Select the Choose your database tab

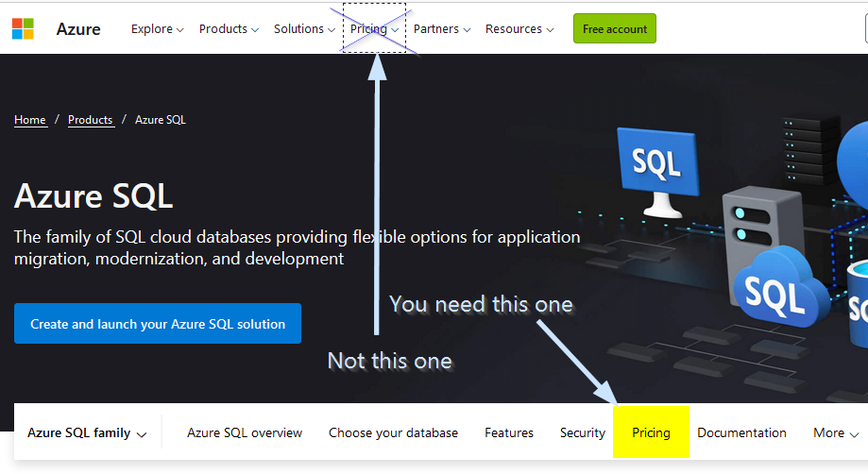coord(393,433)
